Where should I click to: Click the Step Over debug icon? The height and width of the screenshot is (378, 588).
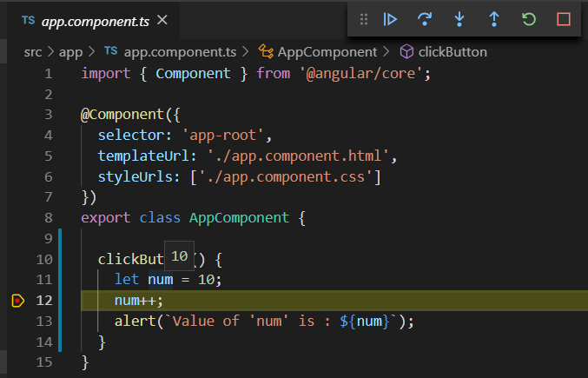425,18
